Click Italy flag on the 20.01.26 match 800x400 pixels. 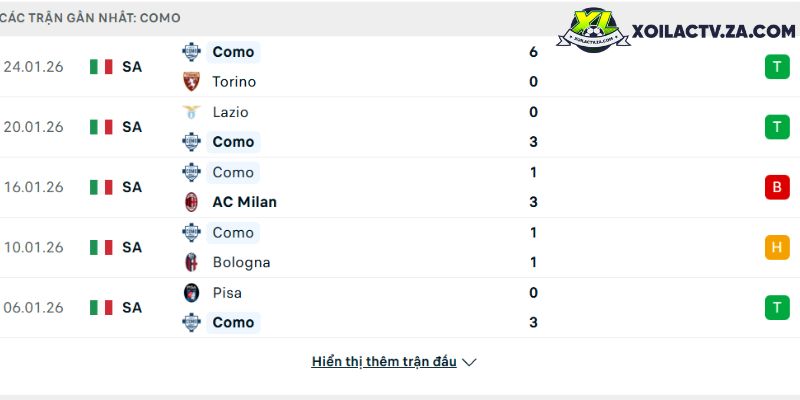(101, 127)
